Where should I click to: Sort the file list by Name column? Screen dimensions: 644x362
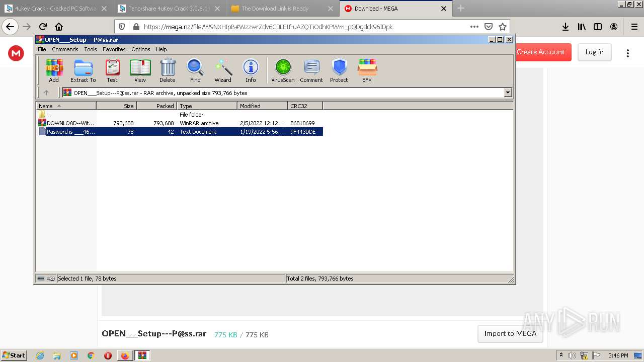[x=66, y=106]
